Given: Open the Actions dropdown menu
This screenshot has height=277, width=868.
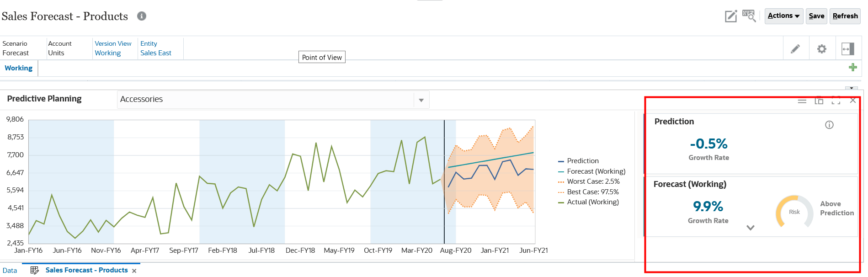Looking at the screenshot, I should 783,16.
